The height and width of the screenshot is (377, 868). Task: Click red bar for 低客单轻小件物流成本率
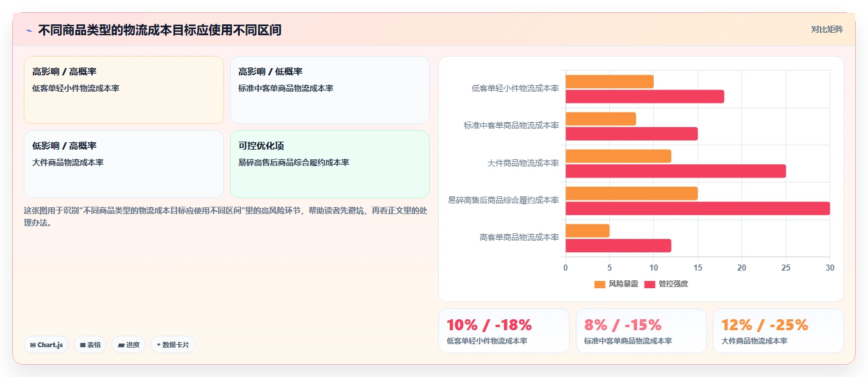(x=645, y=96)
